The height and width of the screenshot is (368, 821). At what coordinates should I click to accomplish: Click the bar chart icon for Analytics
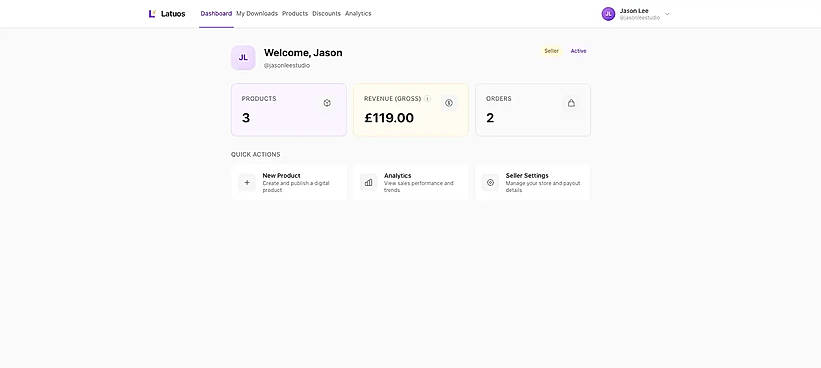[369, 183]
